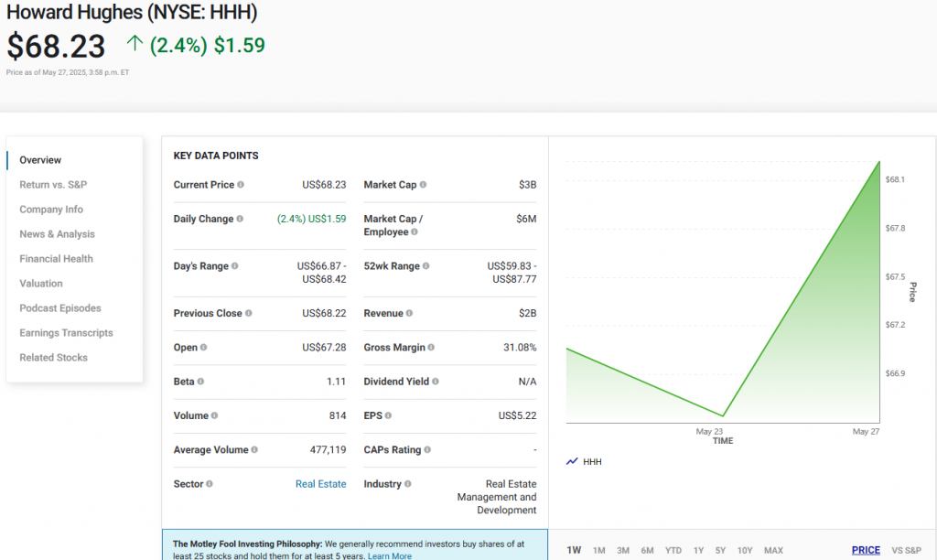Go to Related Stocks section
The height and width of the screenshot is (560, 937).
[53, 358]
